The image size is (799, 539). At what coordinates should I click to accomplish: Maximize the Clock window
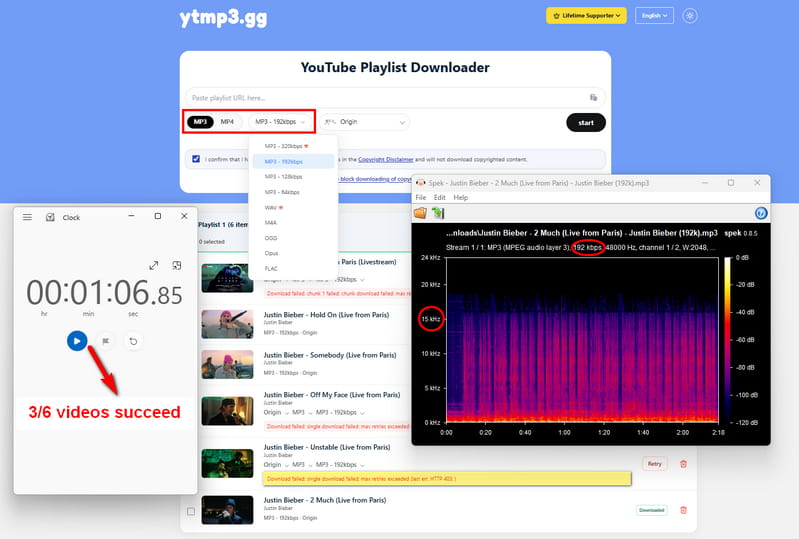click(158, 216)
